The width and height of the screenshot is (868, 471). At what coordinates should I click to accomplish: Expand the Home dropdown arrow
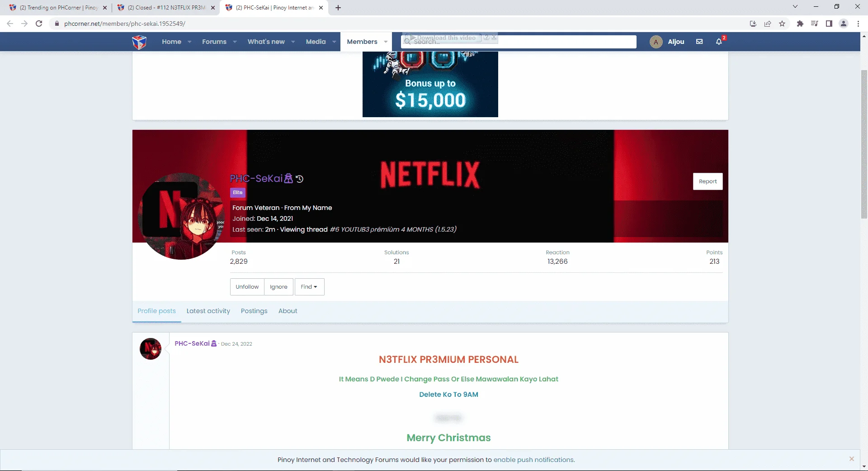[x=189, y=42]
